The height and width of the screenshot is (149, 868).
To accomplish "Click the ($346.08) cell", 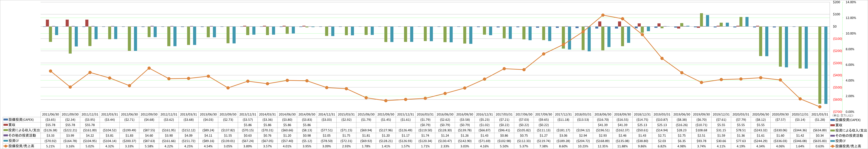I will coord(800,141).
